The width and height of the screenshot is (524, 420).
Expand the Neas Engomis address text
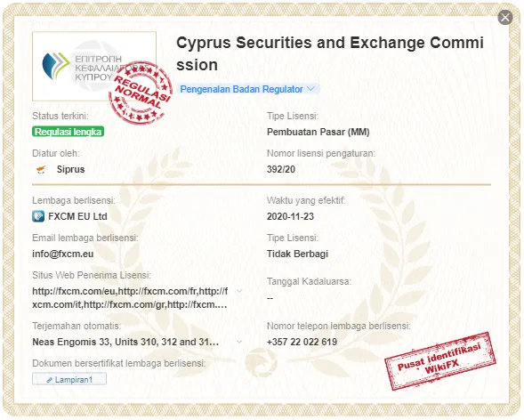pos(239,342)
